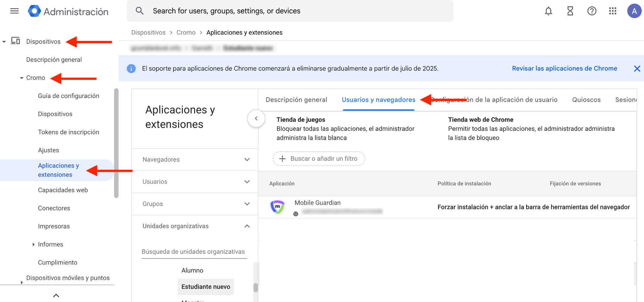Collapse the Unidades organizativas section
Screen dimensions: 644x302
247,226
